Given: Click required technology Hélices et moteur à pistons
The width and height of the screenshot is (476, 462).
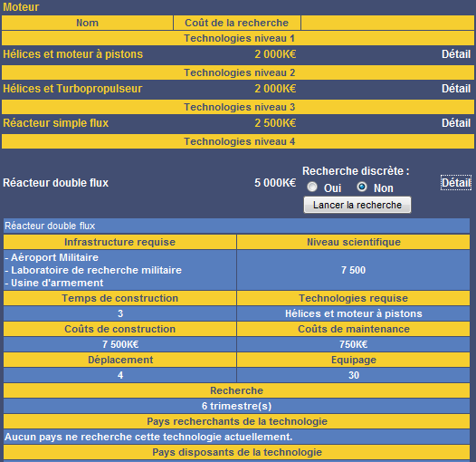Looking at the screenshot, I should point(353,313).
